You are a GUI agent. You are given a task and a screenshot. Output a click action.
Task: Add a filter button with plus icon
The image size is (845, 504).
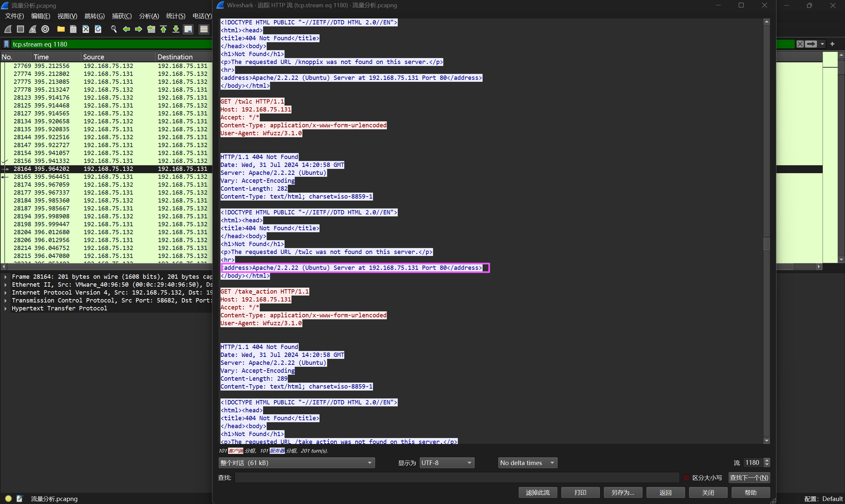832,44
